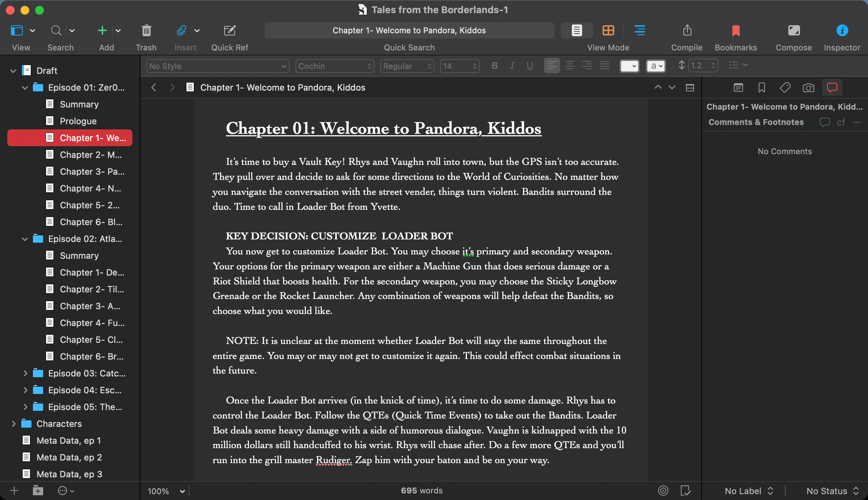Enter Compose mode
The image size is (868, 500).
point(793,31)
